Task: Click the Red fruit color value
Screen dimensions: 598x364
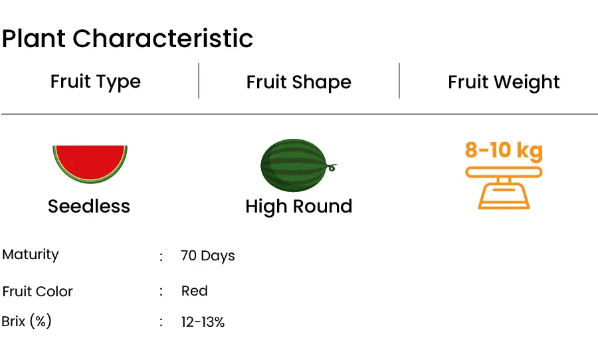Action: pos(195,291)
